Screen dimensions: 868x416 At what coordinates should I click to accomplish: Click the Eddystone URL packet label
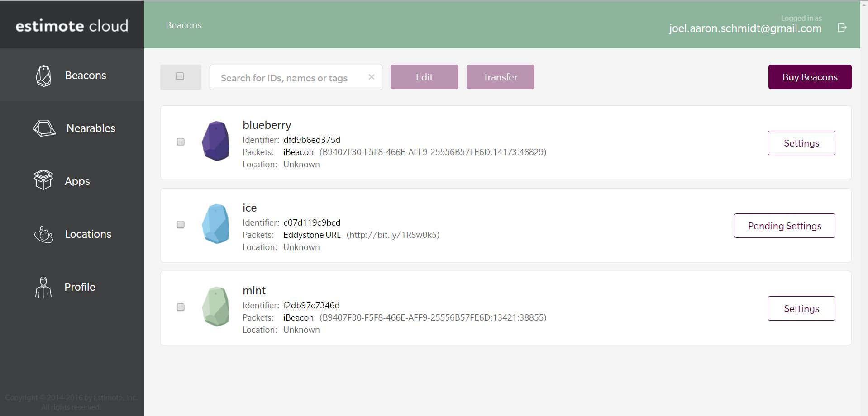(x=312, y=235)
